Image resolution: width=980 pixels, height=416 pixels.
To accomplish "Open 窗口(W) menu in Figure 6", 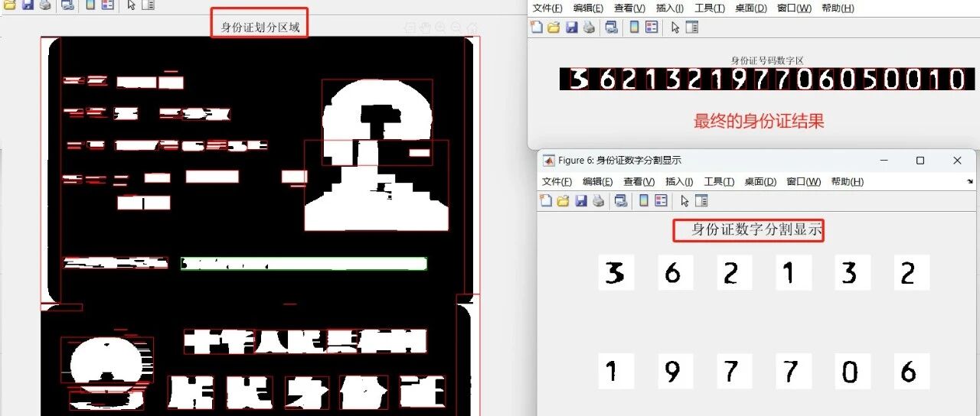I will [803, 182].
